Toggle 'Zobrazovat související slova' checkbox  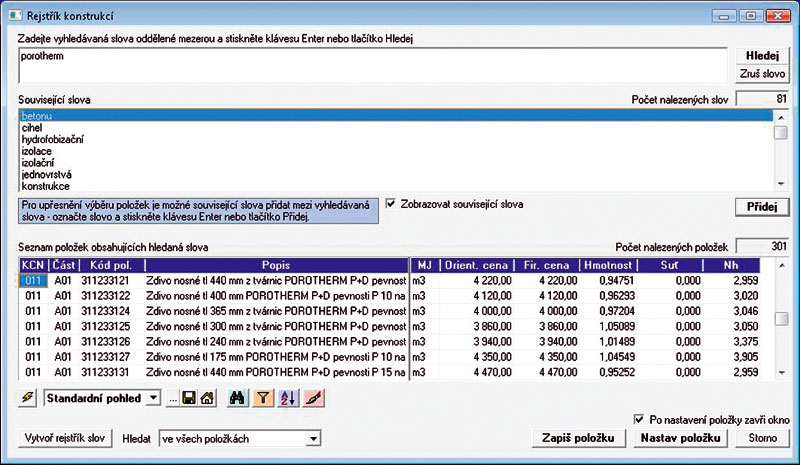390,204
